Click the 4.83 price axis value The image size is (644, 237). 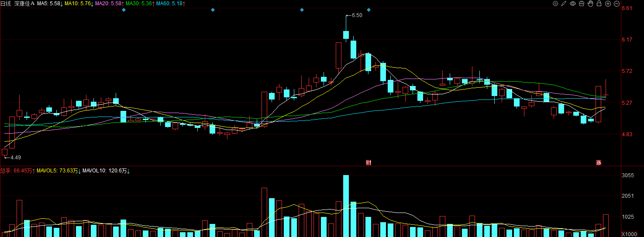627,134
